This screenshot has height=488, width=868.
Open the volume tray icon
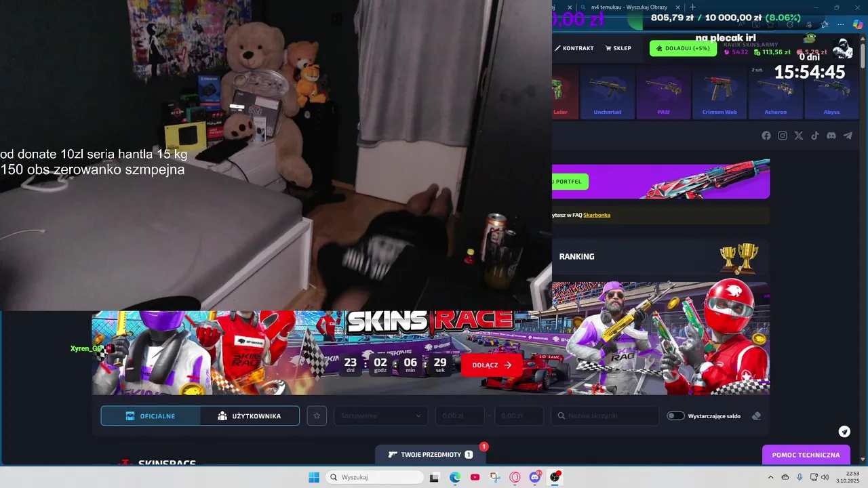click(x=825, y=477)
